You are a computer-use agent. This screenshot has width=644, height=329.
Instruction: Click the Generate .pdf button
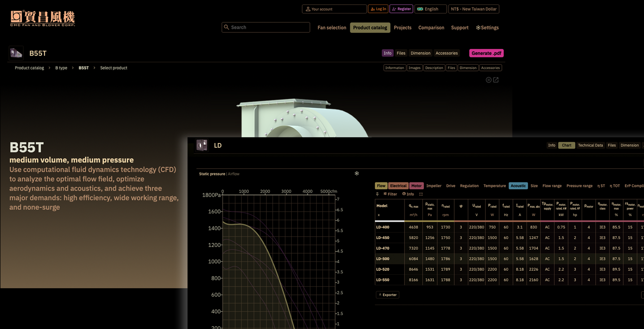pos(486,53)
